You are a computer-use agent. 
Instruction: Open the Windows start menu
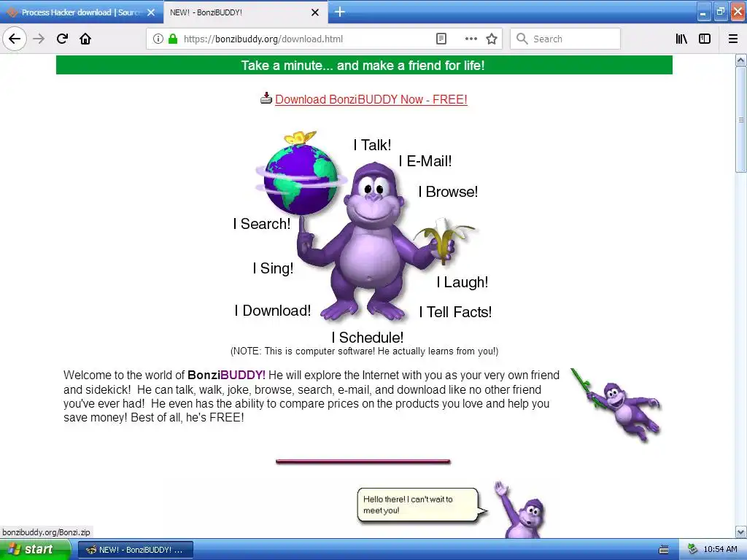[x=35, y=550]
